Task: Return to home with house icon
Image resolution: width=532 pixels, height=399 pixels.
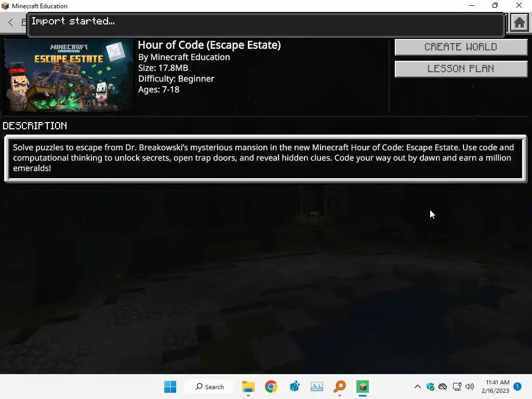Action: pos(520,23)
